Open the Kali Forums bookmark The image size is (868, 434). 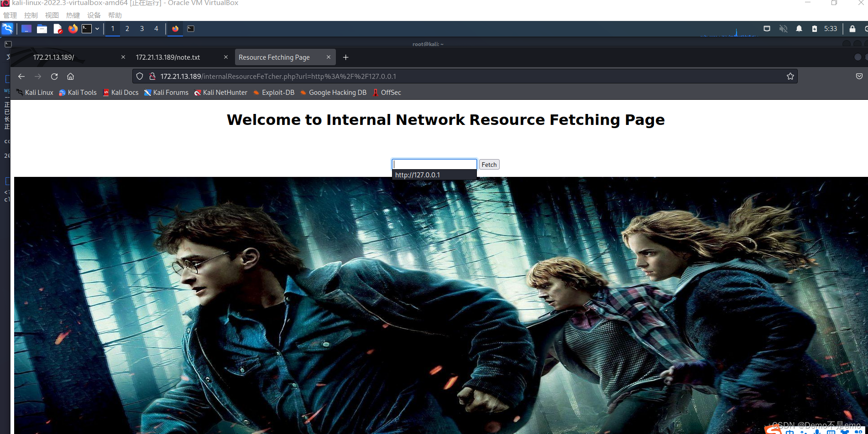pos(166,93)
